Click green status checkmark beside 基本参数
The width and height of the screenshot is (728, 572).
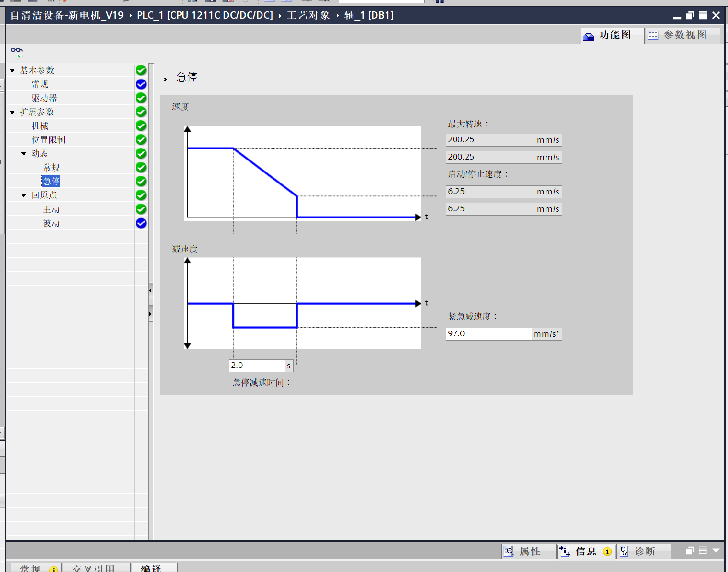pos(141,70)
